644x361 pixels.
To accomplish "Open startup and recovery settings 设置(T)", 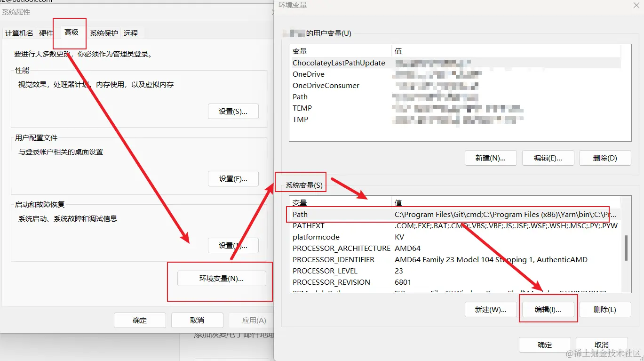I will point(233,245).
